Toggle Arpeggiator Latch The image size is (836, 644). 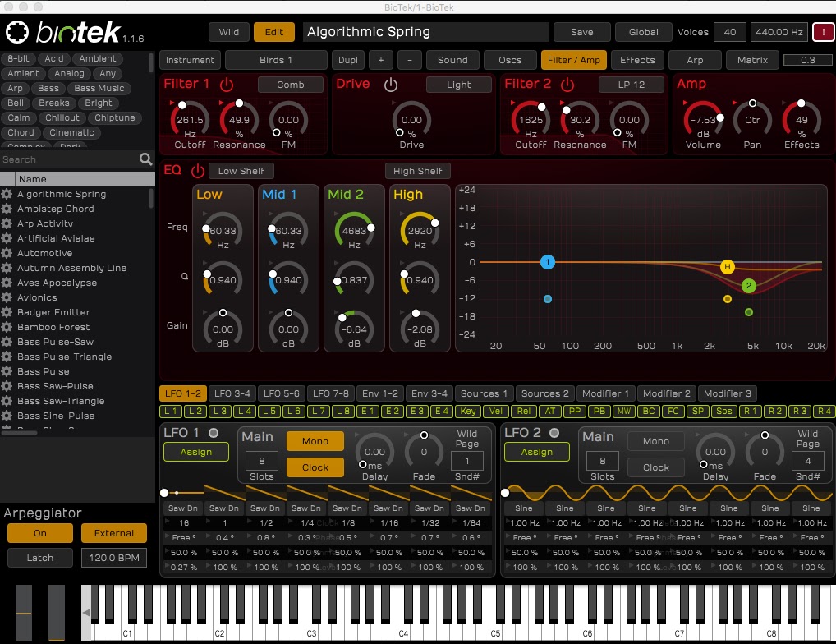pos(40,558)
